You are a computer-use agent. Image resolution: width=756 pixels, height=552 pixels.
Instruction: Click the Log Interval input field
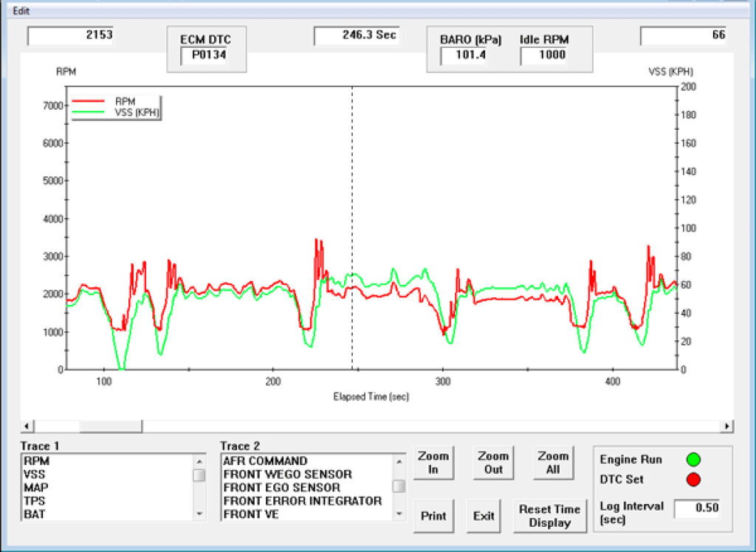coord(696,508)
